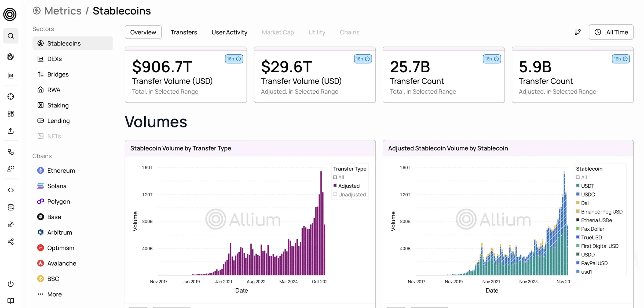Viewport: 644px width, 308px height.
Task: Select the Stablecoins sector with dollar icon
Action: point(64,43)
